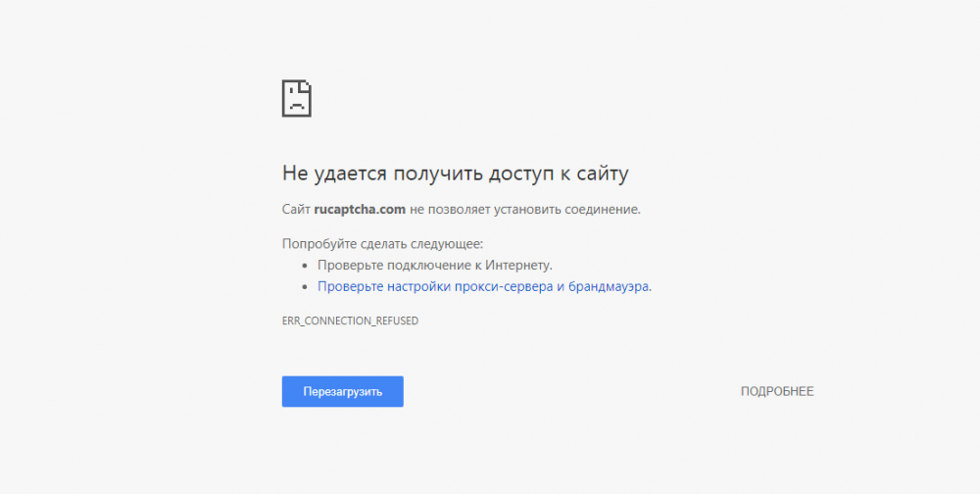The width and height of the screenshot is (980, 494).
Task: Click heading Не удается получить доступ к сайту
Action: click(x=455, y=173)
